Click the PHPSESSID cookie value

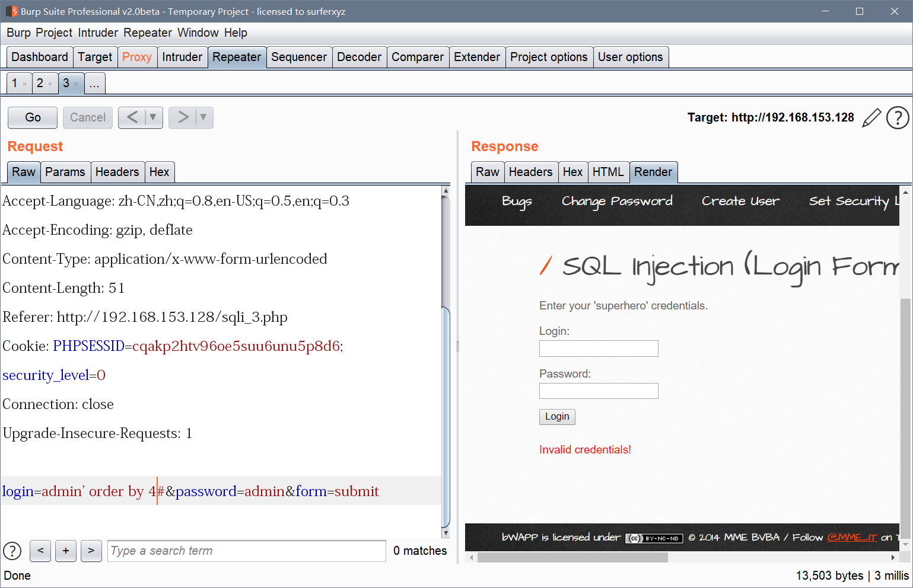point(236,346)
